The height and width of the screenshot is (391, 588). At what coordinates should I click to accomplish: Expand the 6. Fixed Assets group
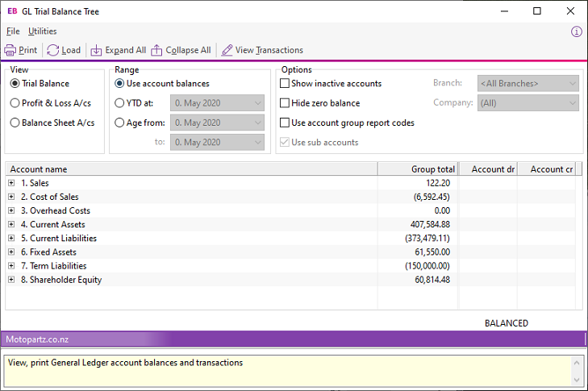[x=11, y=252]
